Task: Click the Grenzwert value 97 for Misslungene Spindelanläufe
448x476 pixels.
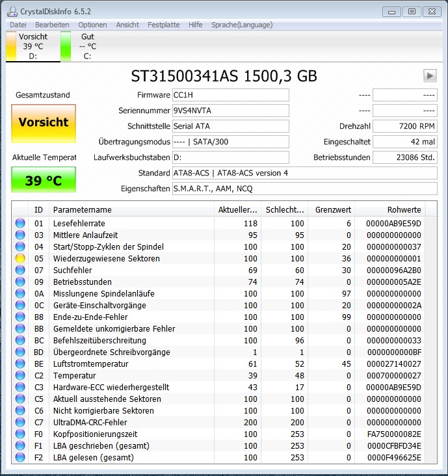Action: pos(347,294)
